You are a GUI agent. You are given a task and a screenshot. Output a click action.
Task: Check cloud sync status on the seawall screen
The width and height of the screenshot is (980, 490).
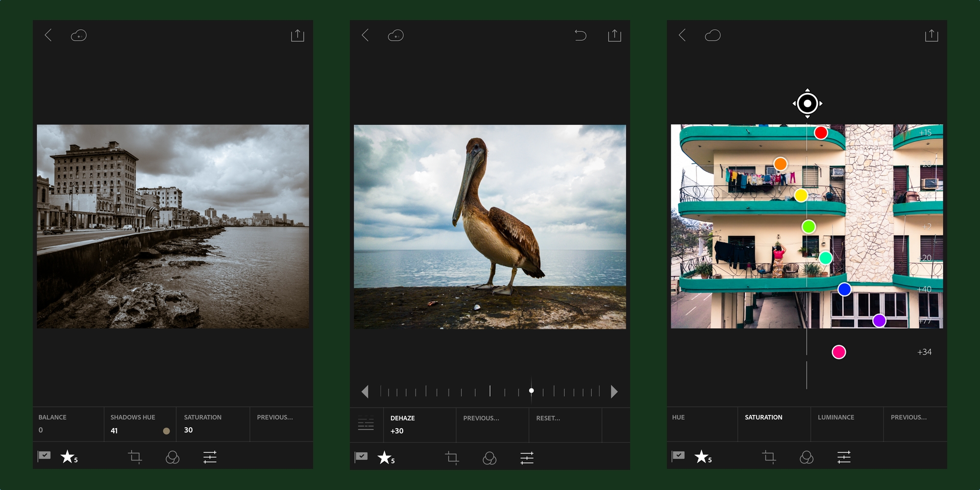pyautogui.click(x=78, y=35)
